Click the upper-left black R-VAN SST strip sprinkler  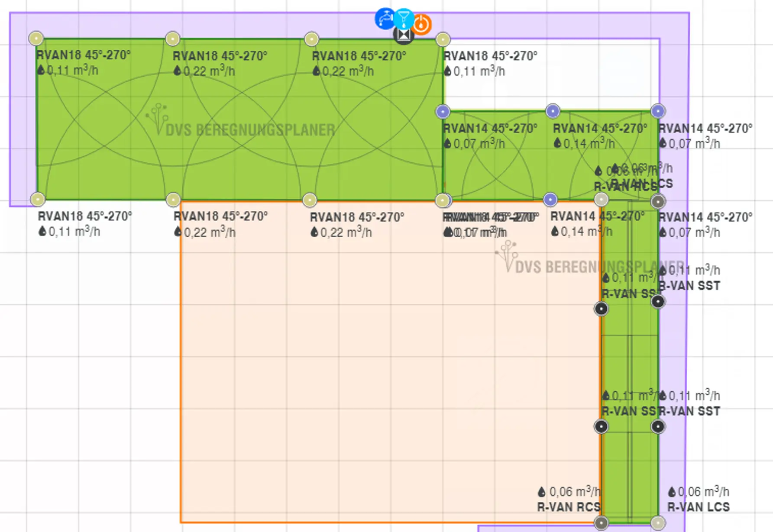pyautogui.click(x=601, y=309)
